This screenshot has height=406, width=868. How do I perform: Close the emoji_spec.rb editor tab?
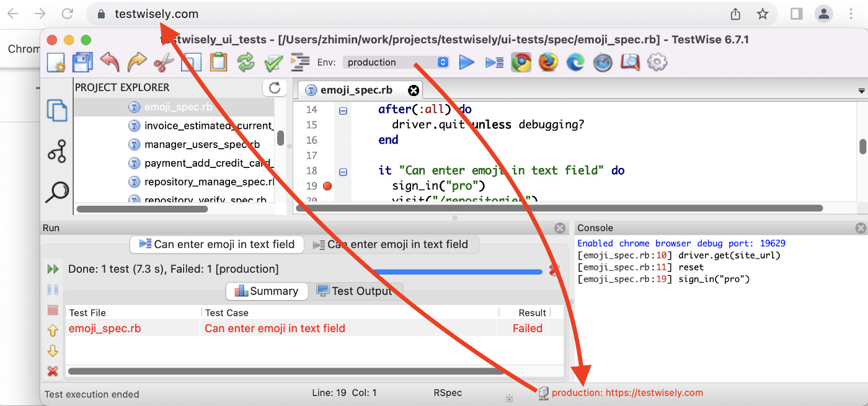click(414, 90)
